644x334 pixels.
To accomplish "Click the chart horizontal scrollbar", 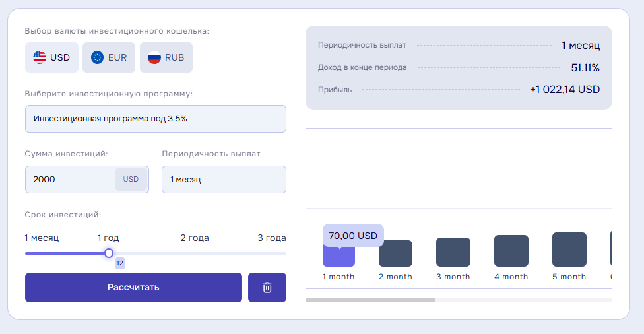I will (370, 300).
